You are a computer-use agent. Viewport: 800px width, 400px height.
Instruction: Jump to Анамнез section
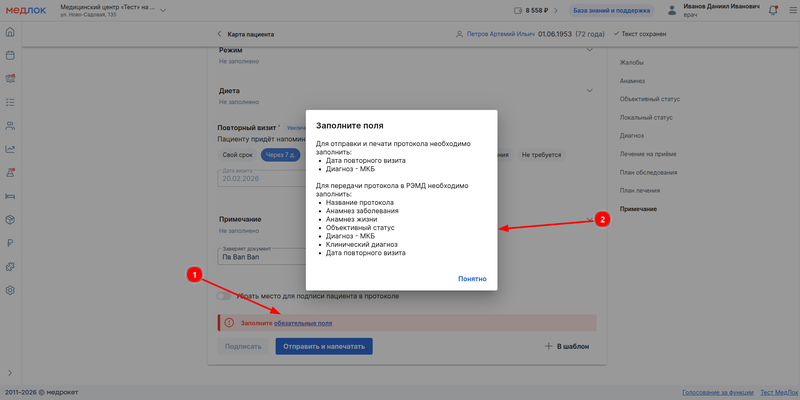click(x=632, y=81)
